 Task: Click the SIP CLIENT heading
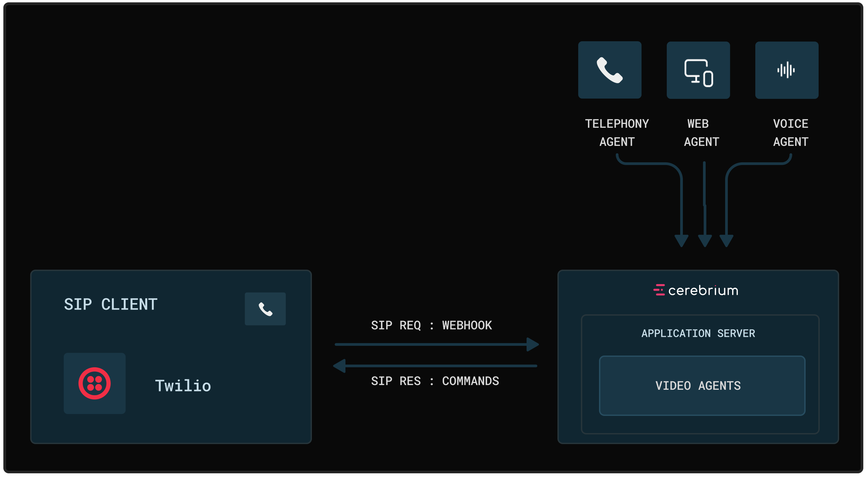111,304
